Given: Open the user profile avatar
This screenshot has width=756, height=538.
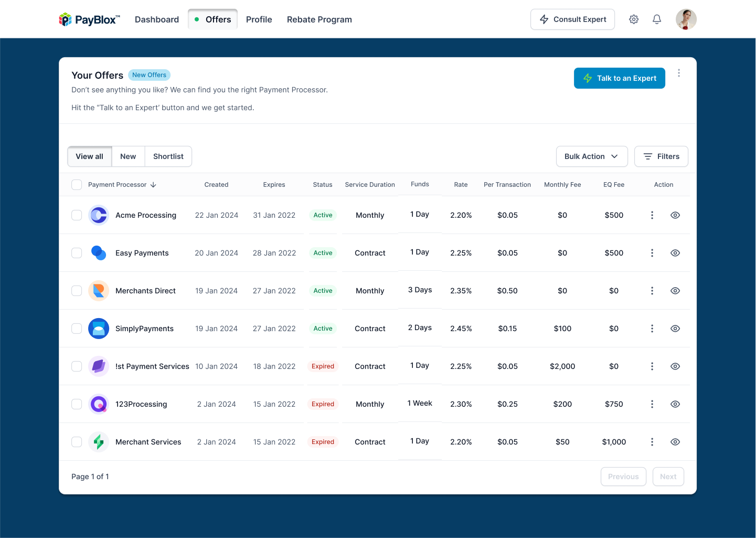Looking at the screenshot, I should point(686,19).
